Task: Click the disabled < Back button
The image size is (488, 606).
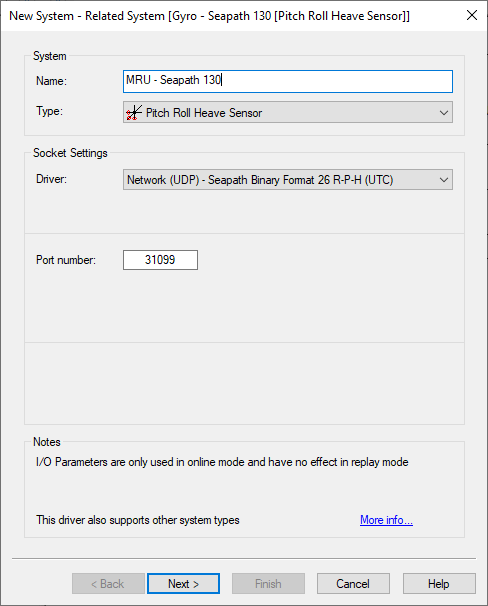Action: [x=108, y=584]
